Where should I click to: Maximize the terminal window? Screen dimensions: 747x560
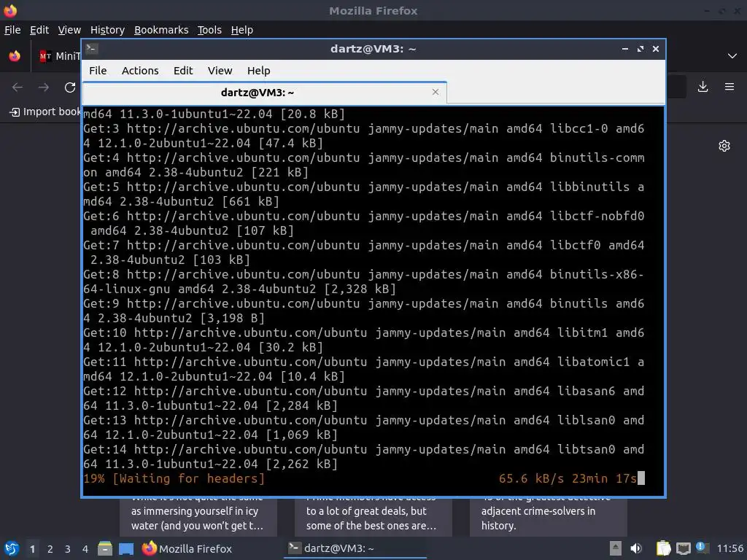click(640, 49)
